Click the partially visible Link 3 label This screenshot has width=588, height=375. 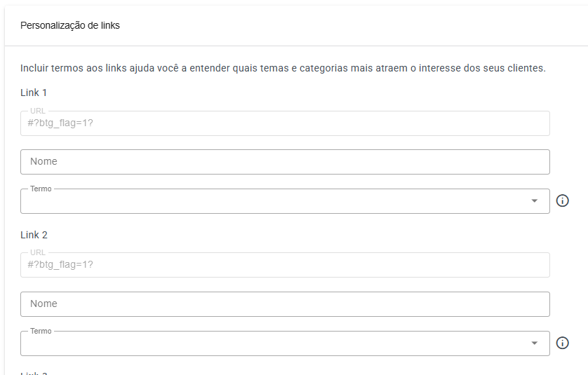pyautogui.click(x=34, y=373)
